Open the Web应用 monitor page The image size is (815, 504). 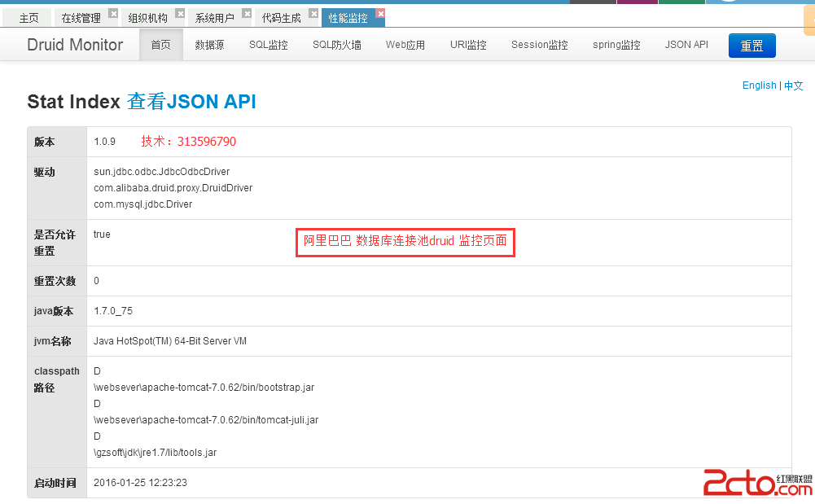(x=405, y=45)
